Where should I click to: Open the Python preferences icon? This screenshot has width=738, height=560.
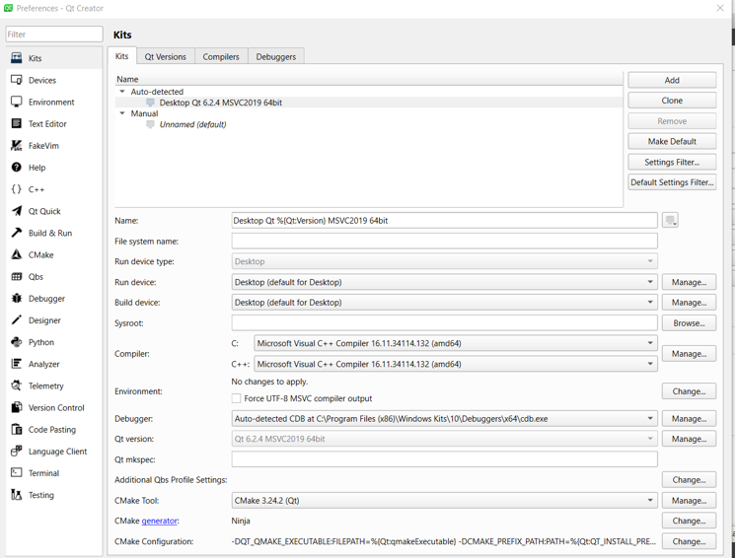tap(17, 342)
